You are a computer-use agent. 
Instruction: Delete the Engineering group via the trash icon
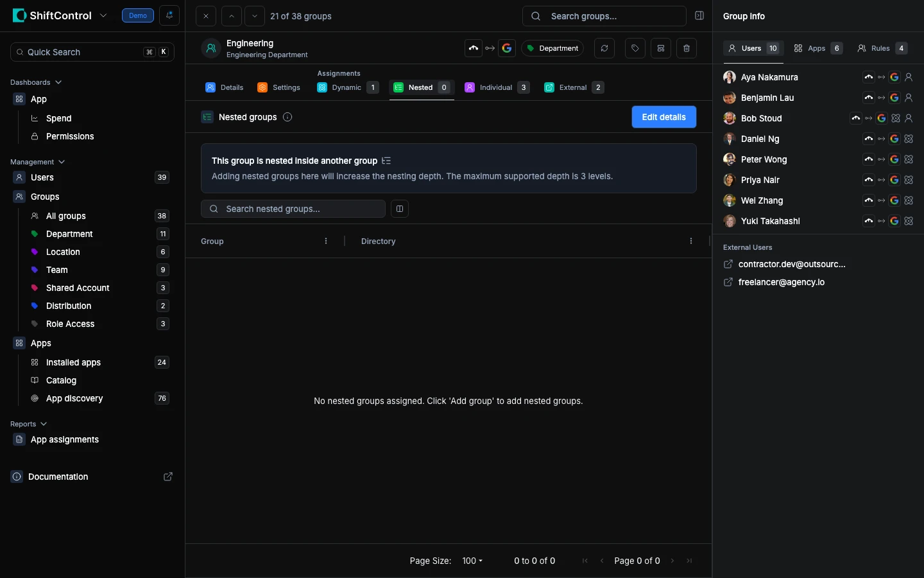pos(686,48)
